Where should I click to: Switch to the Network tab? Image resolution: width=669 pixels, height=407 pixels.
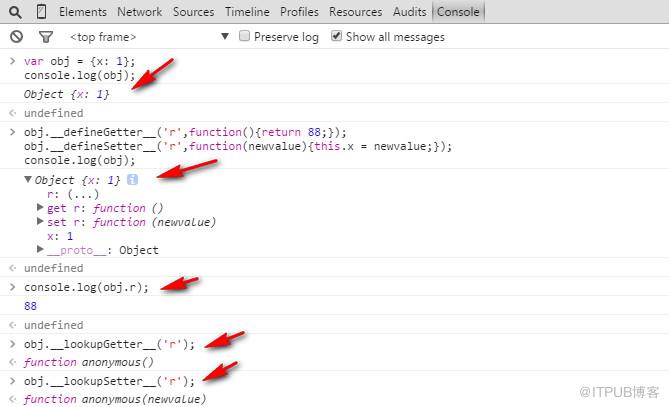point(140,12)
